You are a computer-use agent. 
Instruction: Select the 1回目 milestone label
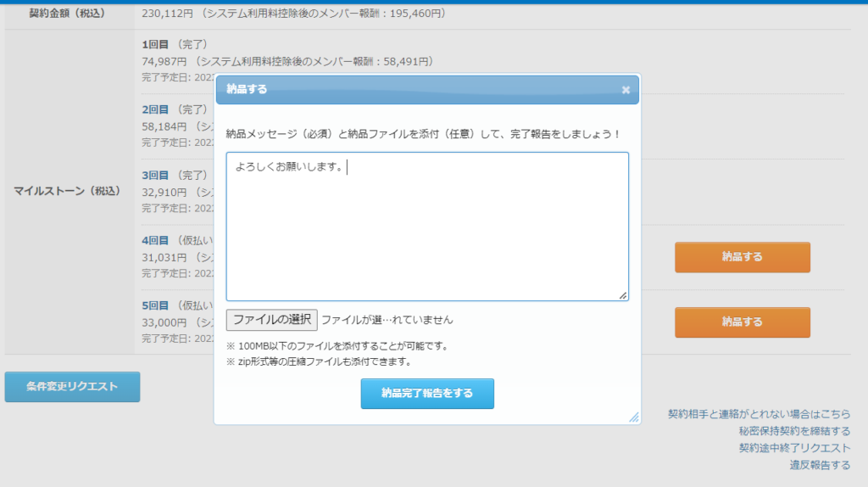[156, 44]
